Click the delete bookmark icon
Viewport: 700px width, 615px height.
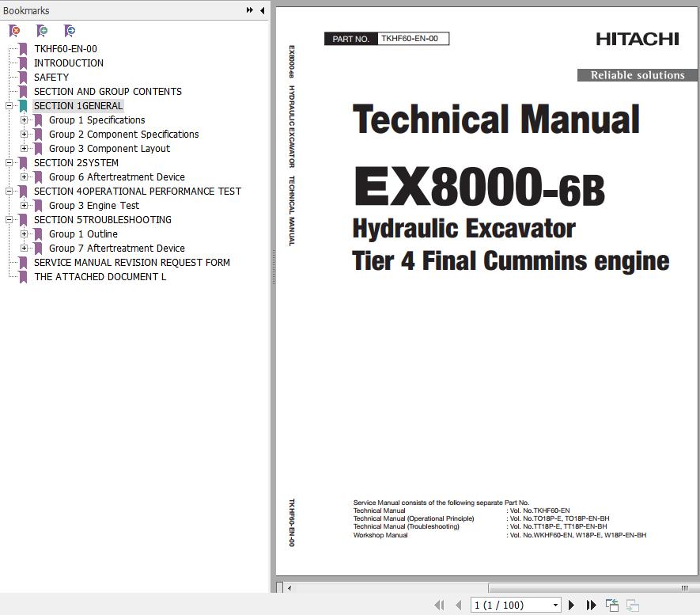point(14,30)
